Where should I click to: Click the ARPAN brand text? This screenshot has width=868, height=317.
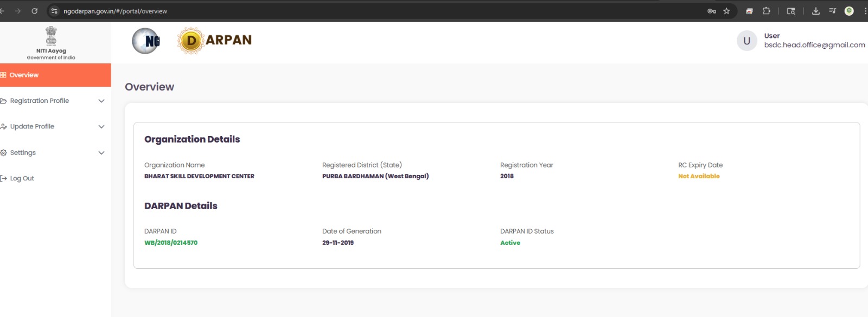(x=228, y=40)
